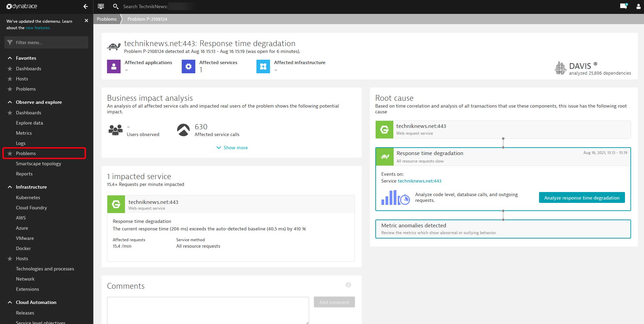Dismiss the sidemenu update notice
The image size is (644, 324).
coord(86,21)
